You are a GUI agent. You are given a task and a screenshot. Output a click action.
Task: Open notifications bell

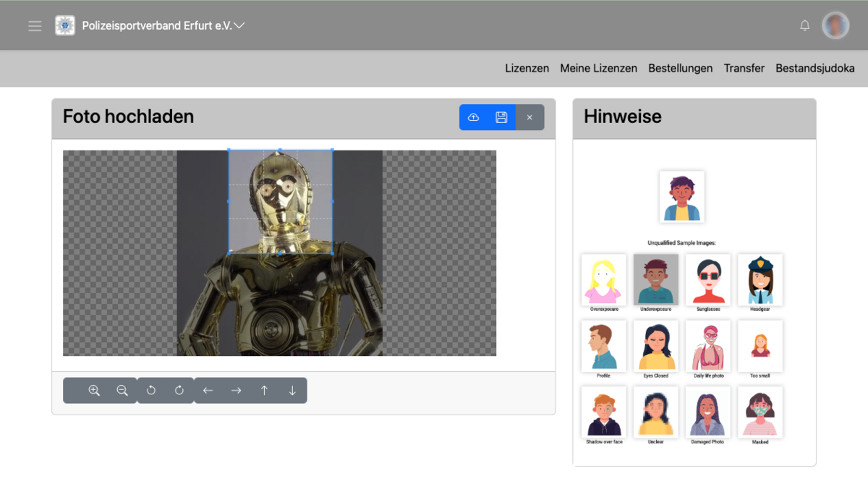point(804,26)
